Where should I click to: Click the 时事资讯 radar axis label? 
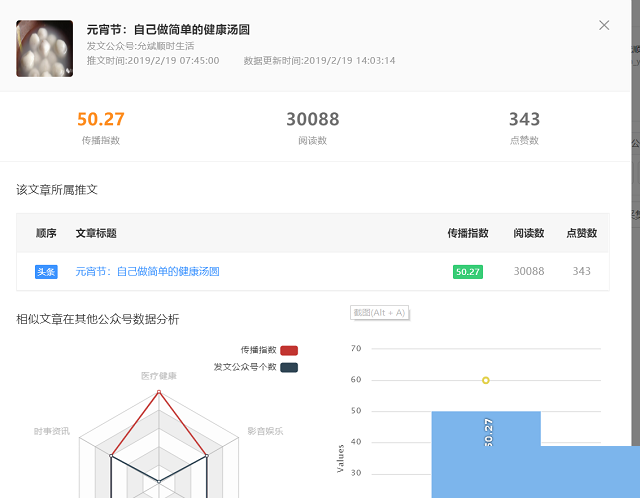point(52,431)
